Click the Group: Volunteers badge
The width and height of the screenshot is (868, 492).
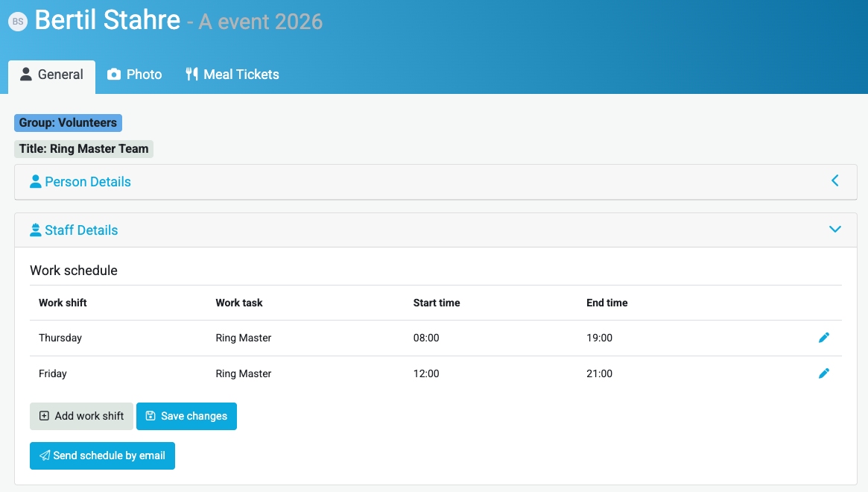pyautogui.click(x=68, y=123)
